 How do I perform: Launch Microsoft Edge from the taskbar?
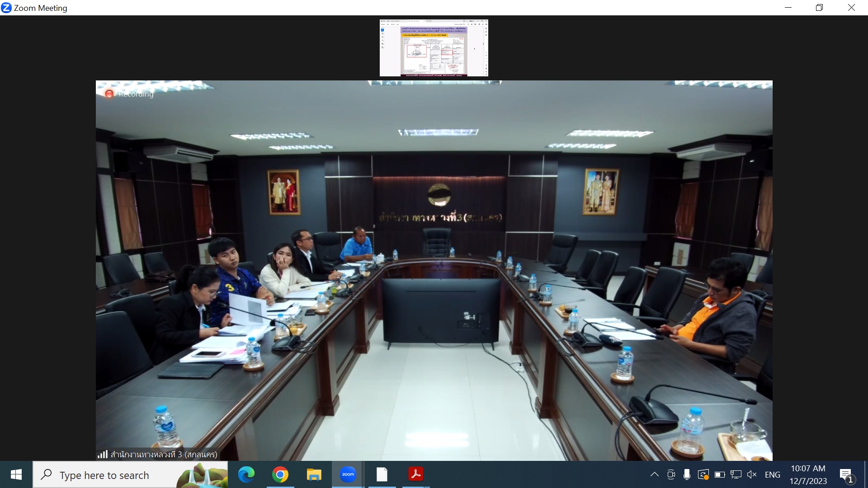(x=246, y=474)
